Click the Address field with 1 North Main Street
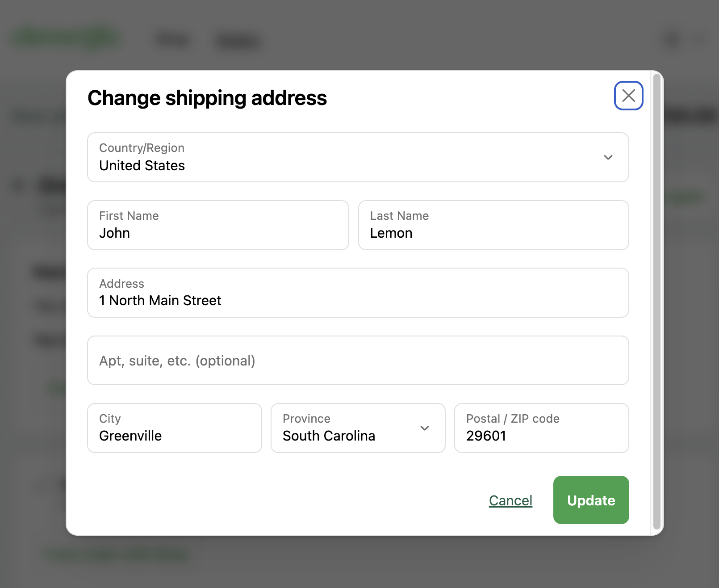719x588 pixels. [x=357, y=293]
